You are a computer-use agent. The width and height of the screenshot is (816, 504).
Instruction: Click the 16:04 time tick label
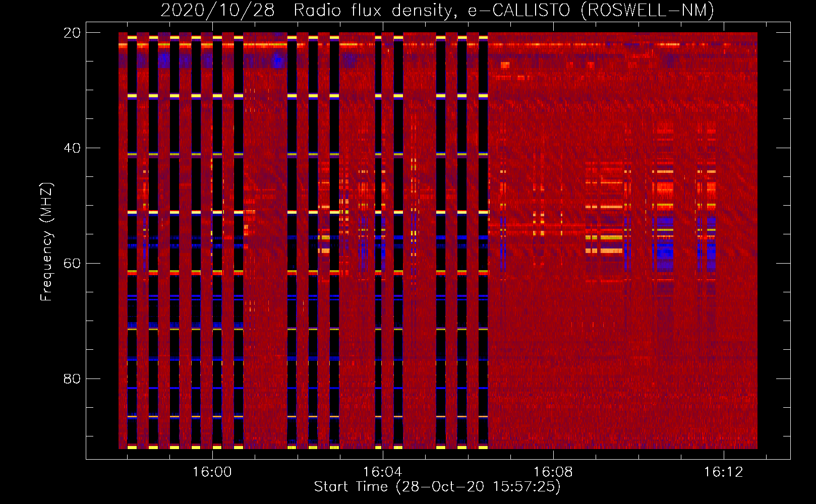tap(383, 472)
